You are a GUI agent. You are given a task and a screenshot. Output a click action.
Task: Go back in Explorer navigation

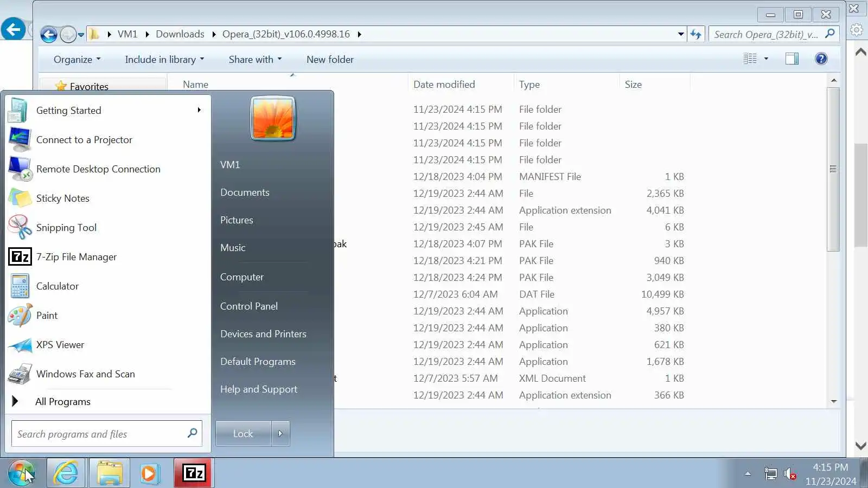(49, 35)
